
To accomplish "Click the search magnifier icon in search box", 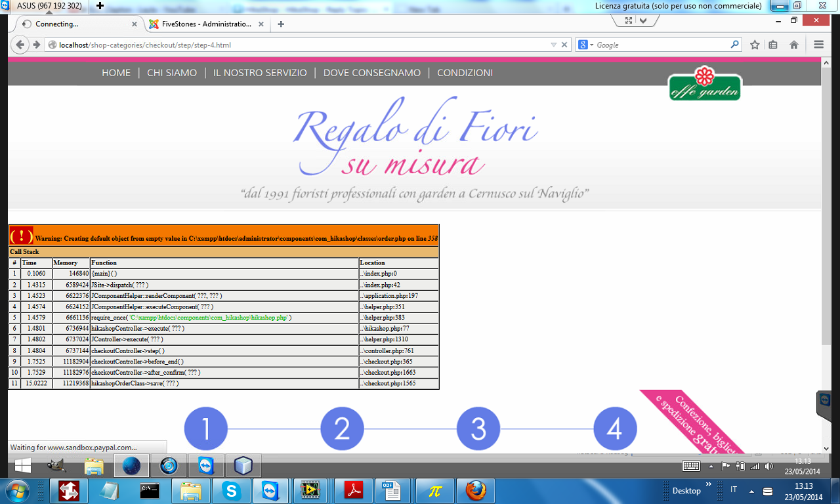I will tap(734, 45).
